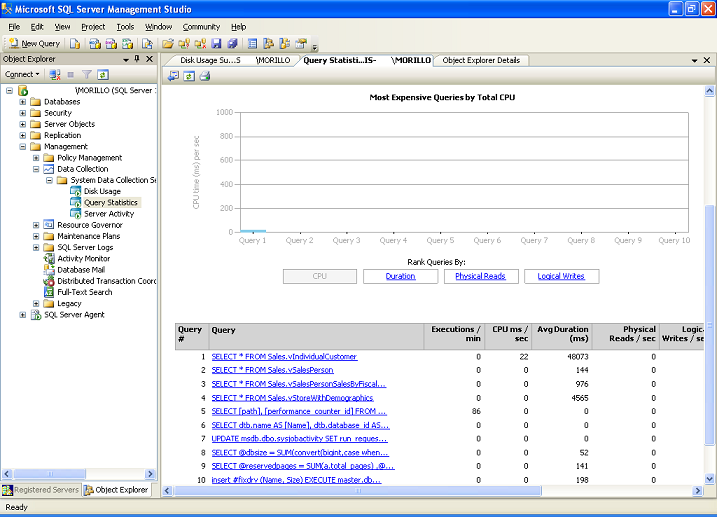Click the SQL Server Compact Query icon
The width and height of the screenshot is (717, 517).
(147, 43)
